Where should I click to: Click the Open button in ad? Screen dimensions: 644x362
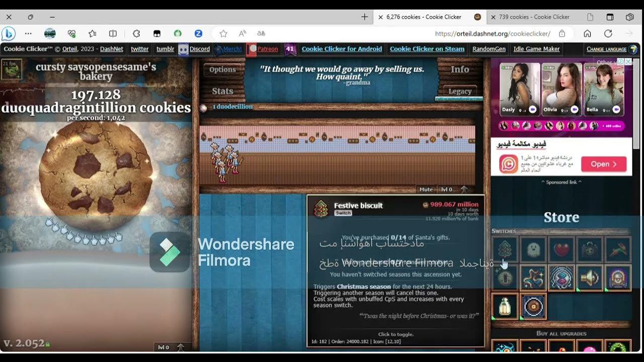604,164
